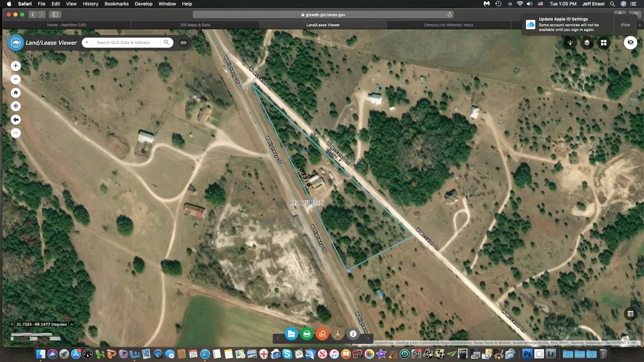
Task: Zoom in on the map
Action: tap(16, 66)
